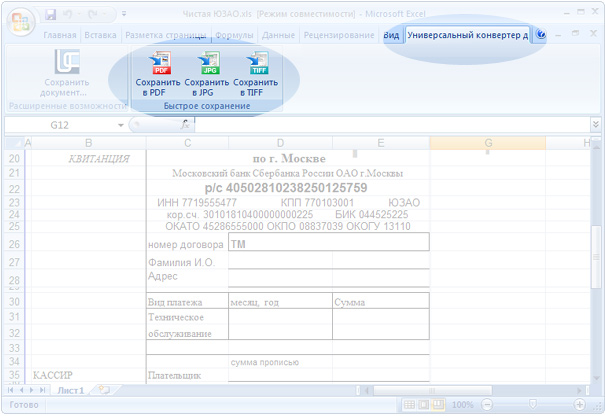Click the Office button orb

tap(20, 21)
